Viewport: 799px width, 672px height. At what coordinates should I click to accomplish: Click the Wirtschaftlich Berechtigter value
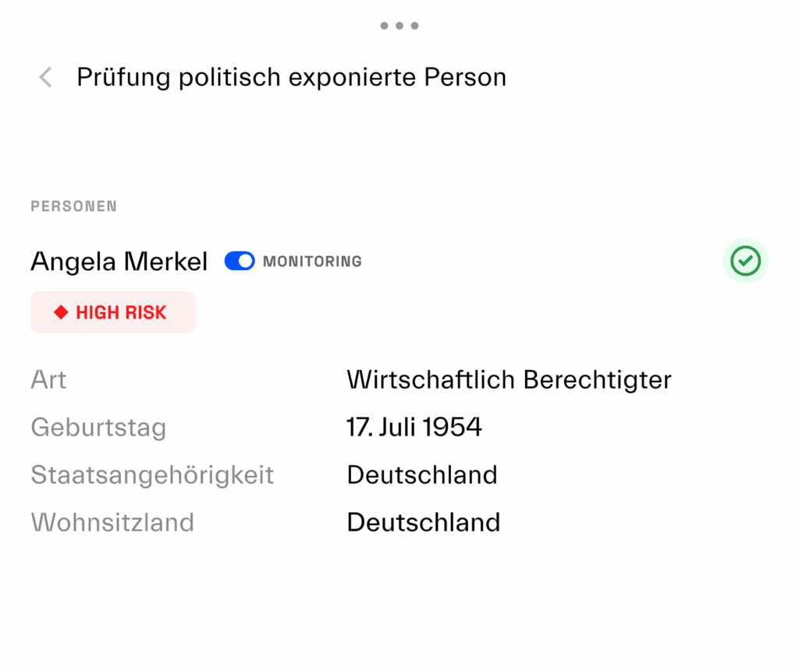tap(509, 380)
